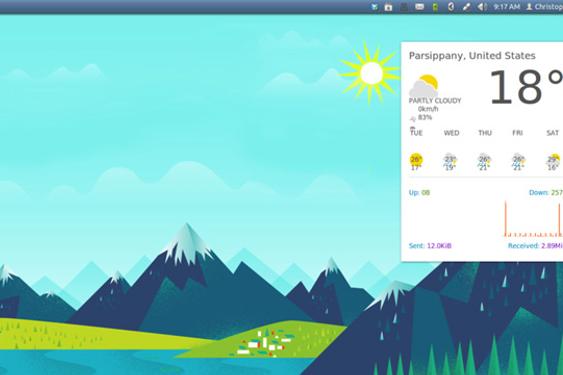The width and height of the screenshot is (563, 375).
Task: Open the network connection tray icon
Action: tap(466, 7)
